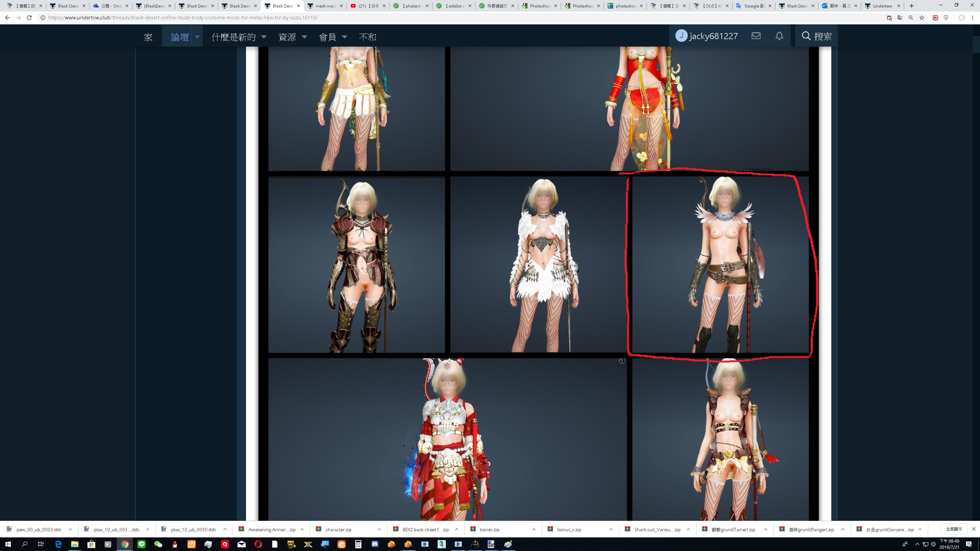Expand the 資源 dropdown arrow

click(304, 37)
